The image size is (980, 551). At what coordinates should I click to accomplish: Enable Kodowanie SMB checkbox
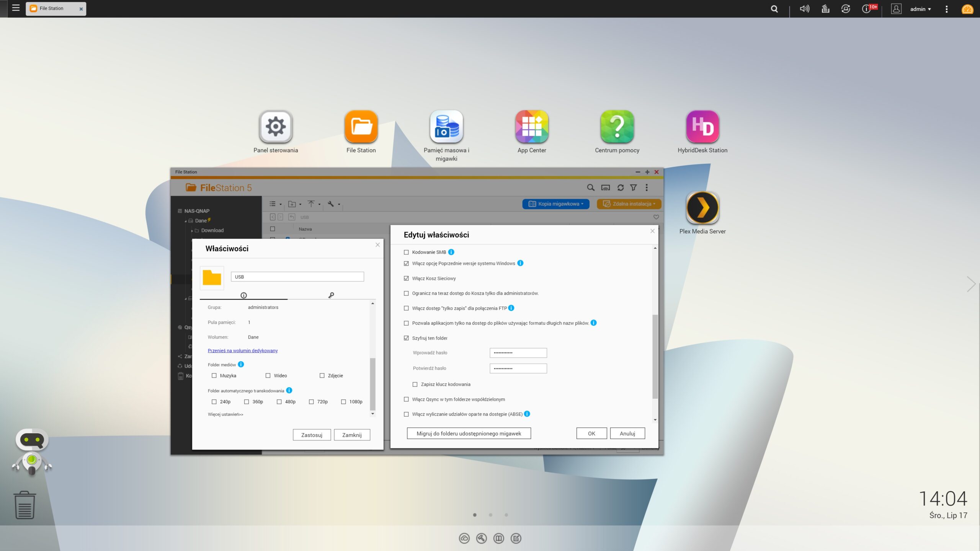coord(406,252)
